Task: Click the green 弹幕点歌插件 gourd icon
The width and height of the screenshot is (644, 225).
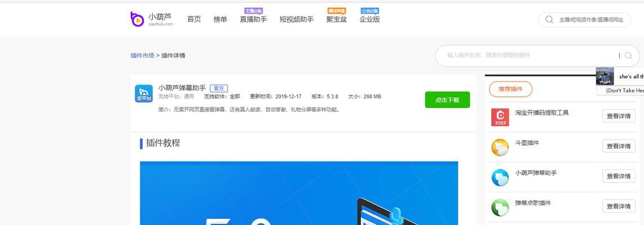Action: (x=500, y=208)
